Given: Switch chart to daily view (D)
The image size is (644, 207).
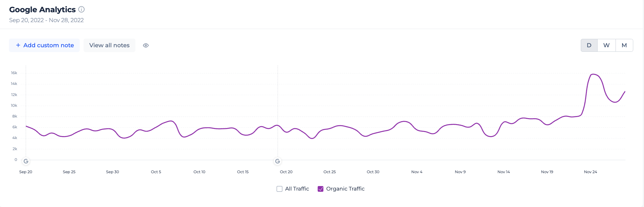Looking at the screenshot, I should [x=589, y=45].
